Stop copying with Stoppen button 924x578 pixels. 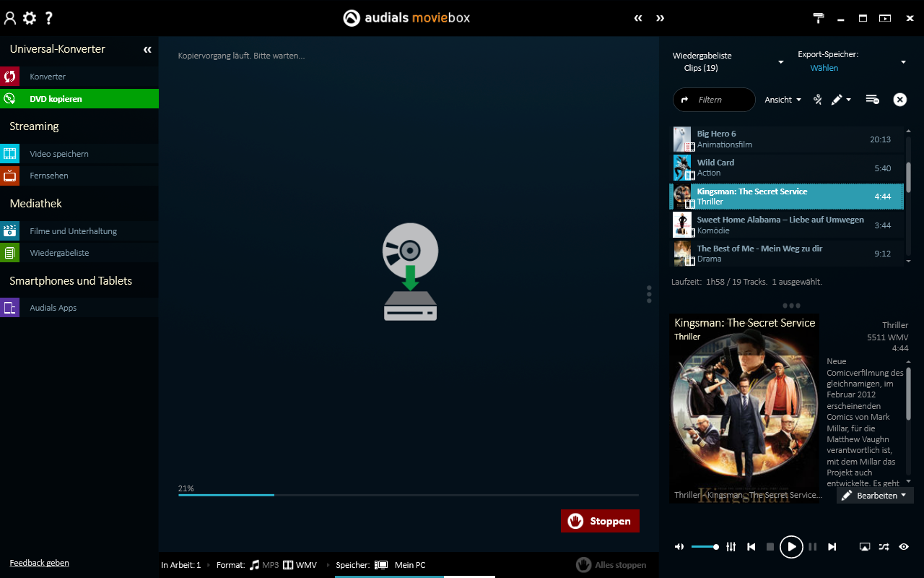coord(600,521)
